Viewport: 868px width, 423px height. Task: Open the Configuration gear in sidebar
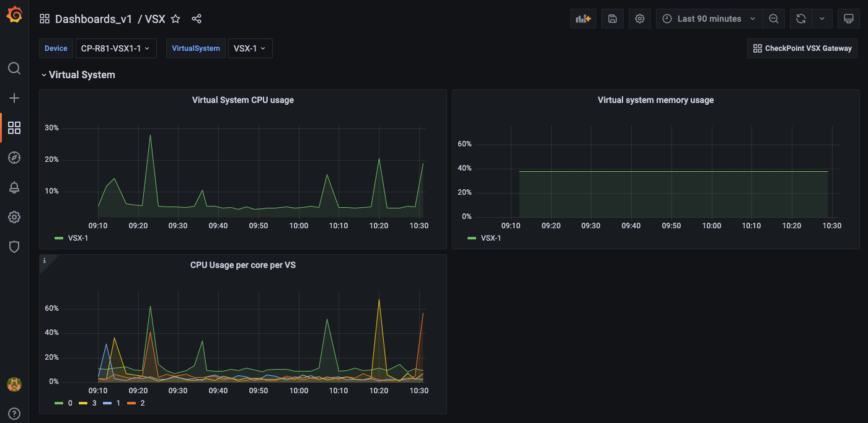click(x=14, y=217)
